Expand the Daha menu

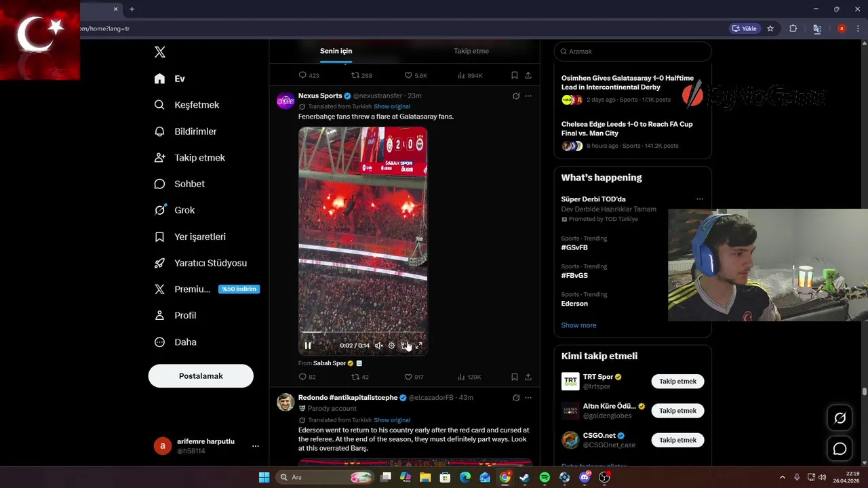click(175, 342)
